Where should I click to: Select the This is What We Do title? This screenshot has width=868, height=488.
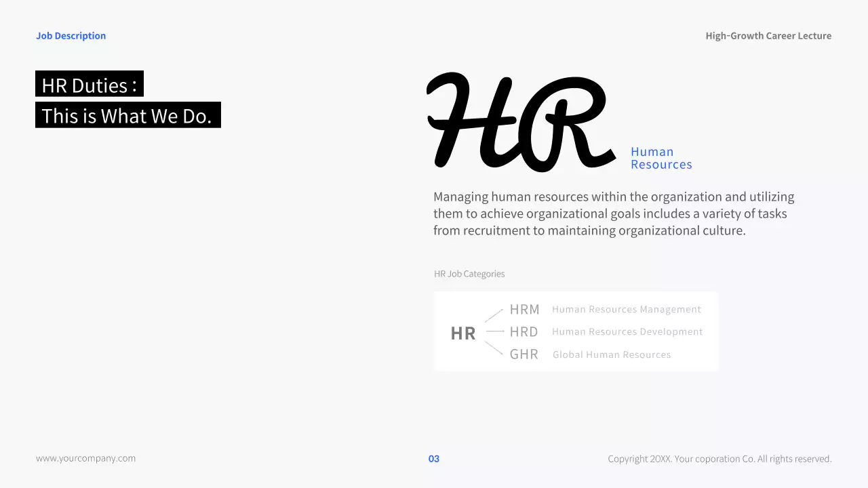127,116
